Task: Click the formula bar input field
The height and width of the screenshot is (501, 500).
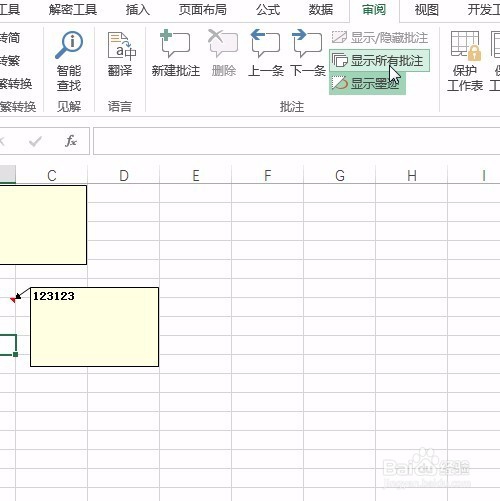Action: click(x=296, y=141)
